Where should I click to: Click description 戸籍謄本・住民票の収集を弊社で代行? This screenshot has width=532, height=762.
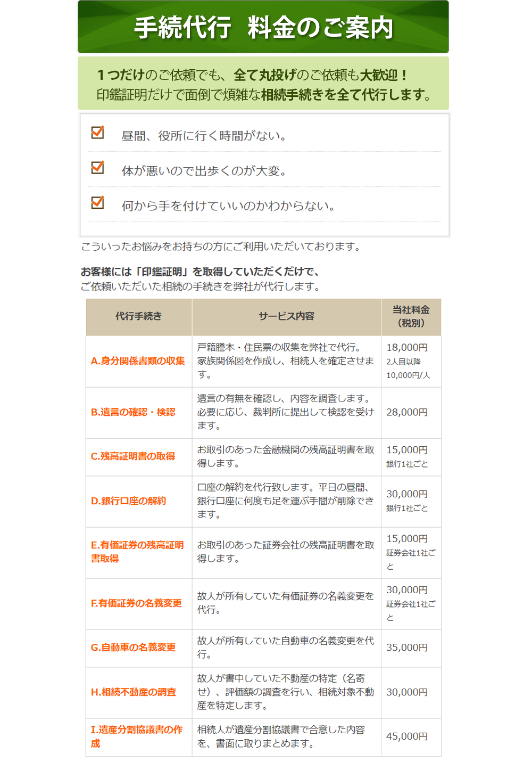point(286,361)
